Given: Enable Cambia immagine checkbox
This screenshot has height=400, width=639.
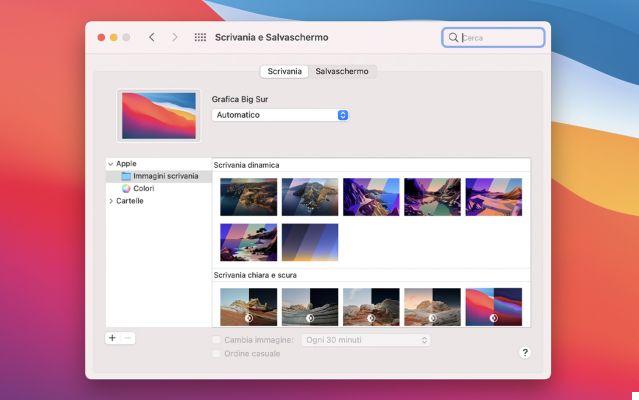Looking at the screenshot, I should coord(216,340).
